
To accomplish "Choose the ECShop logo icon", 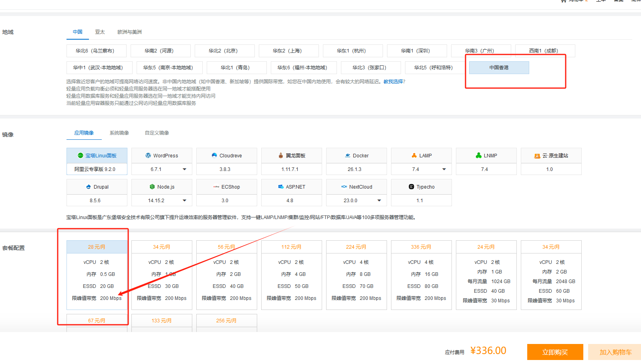I will pos(216,187).
